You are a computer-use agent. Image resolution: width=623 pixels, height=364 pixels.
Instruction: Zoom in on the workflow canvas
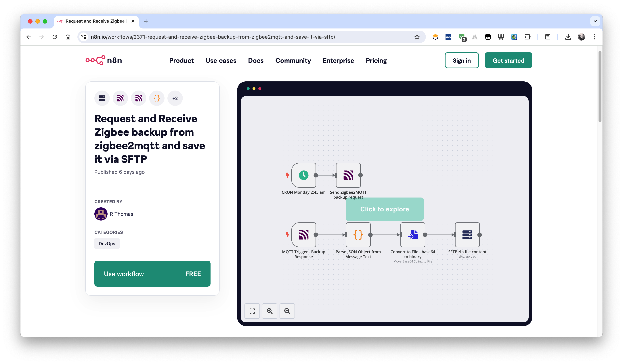[x=270, y=311]
